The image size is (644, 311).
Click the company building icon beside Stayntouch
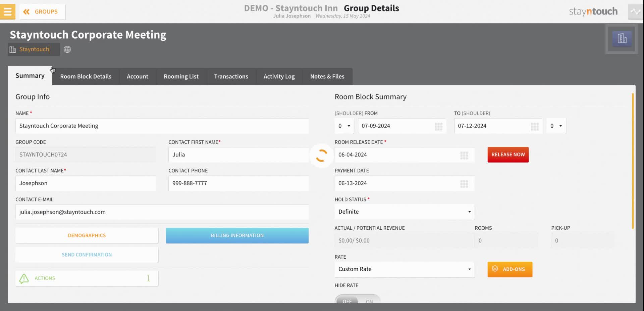click(13, 49)
